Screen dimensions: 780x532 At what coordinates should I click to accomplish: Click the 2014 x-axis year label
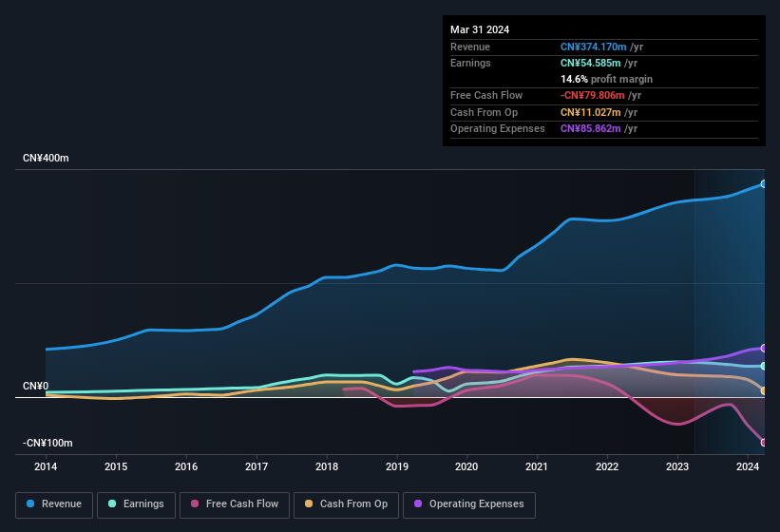46,466
